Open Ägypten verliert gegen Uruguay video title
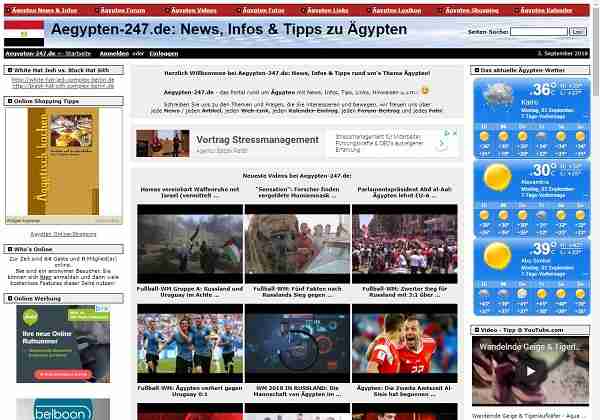 click(190, 391)
